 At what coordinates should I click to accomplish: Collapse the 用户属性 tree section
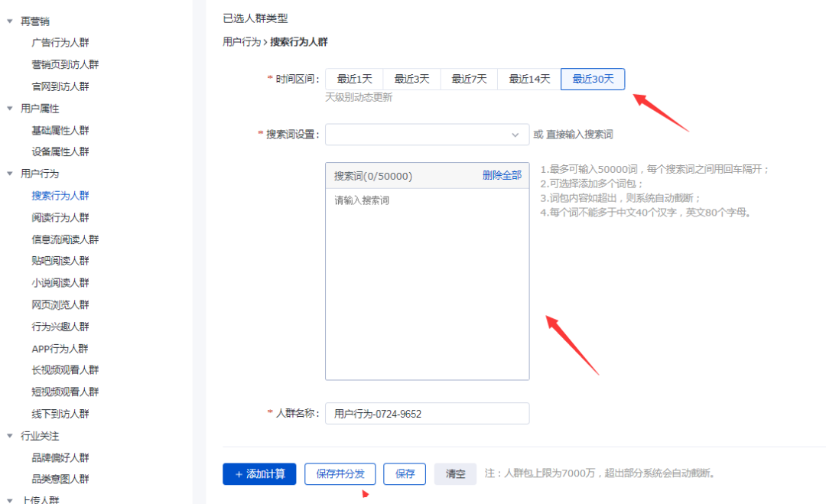[9, 109]
